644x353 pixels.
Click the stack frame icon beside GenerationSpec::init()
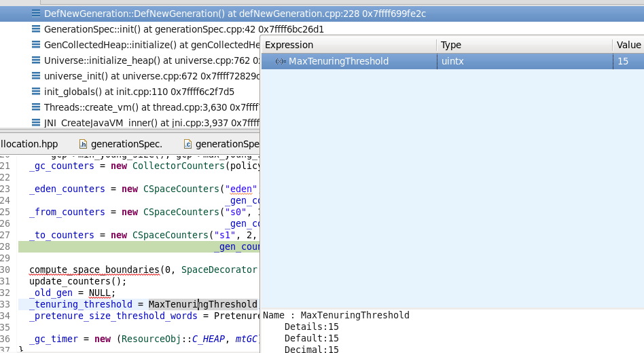(36, 29)
